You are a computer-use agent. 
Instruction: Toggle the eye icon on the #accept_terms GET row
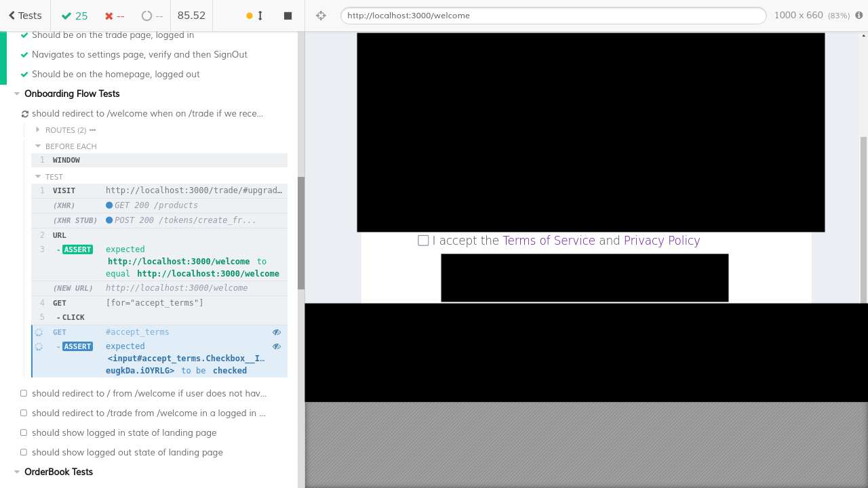(x=277, y=332)
